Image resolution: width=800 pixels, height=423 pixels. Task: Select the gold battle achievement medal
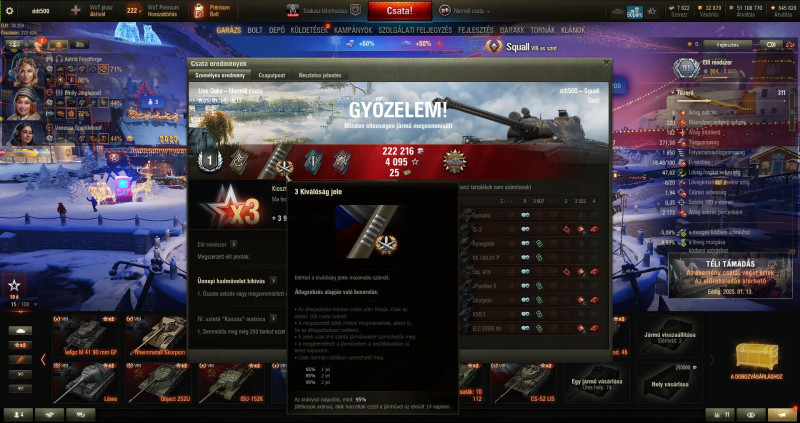pos(455,162)
